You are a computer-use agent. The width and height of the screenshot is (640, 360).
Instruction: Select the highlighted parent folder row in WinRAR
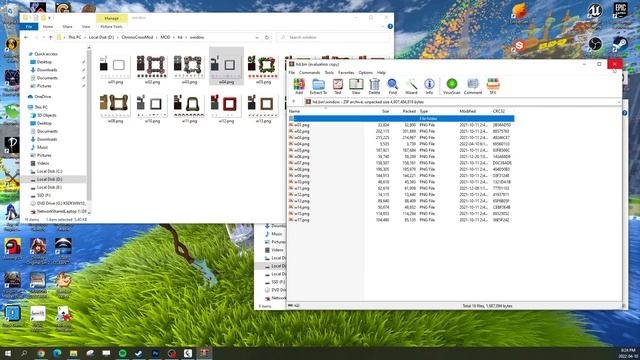click(x=401, y=118)
